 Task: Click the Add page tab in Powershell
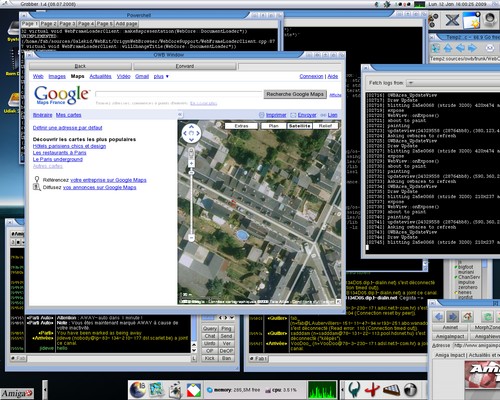(x=126, y=24)
